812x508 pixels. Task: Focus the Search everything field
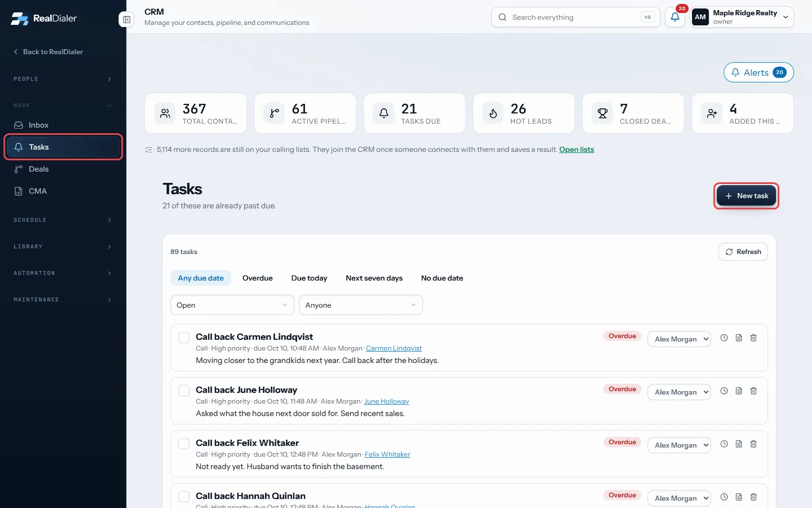click(x=575, y=17)
